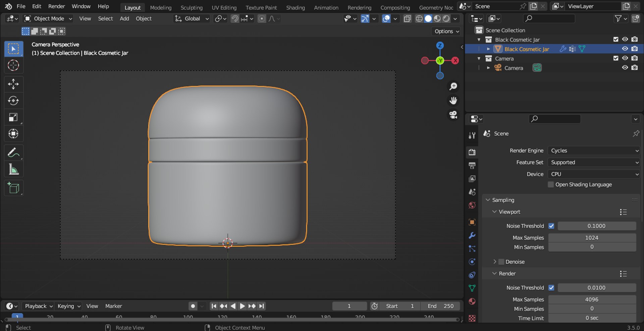Toggle proportional editing

click(262, 19)
